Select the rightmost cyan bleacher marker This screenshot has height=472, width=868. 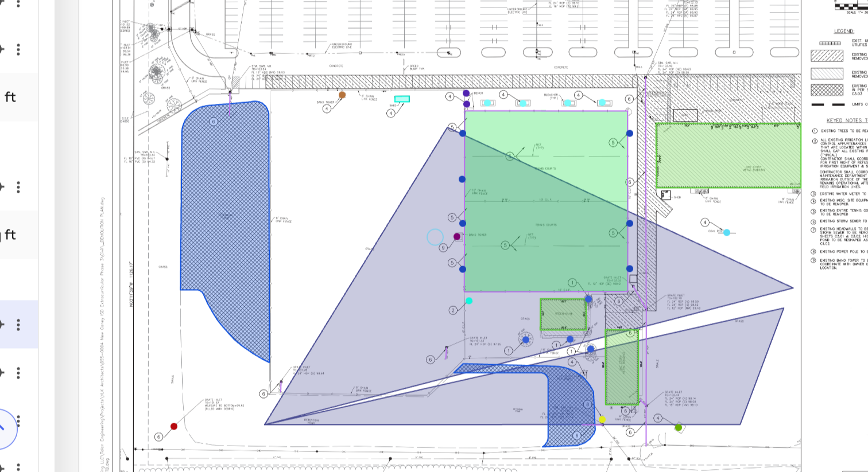click(x=602, y=103)
